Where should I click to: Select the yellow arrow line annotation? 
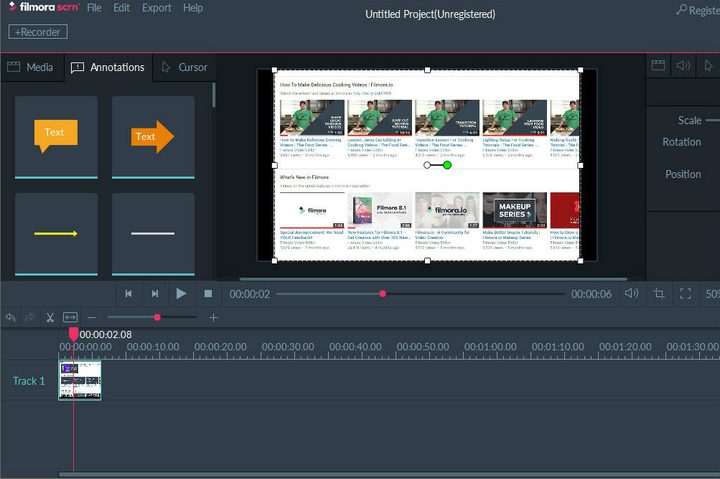(x=56, y=234)
